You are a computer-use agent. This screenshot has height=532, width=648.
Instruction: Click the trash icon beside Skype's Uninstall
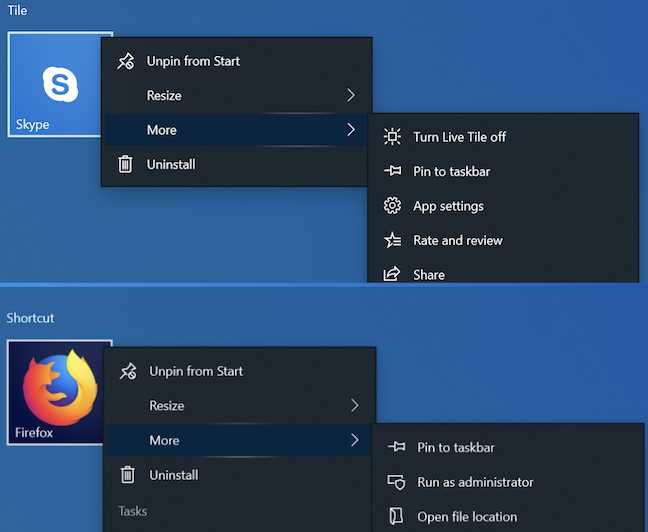[125, 164]
